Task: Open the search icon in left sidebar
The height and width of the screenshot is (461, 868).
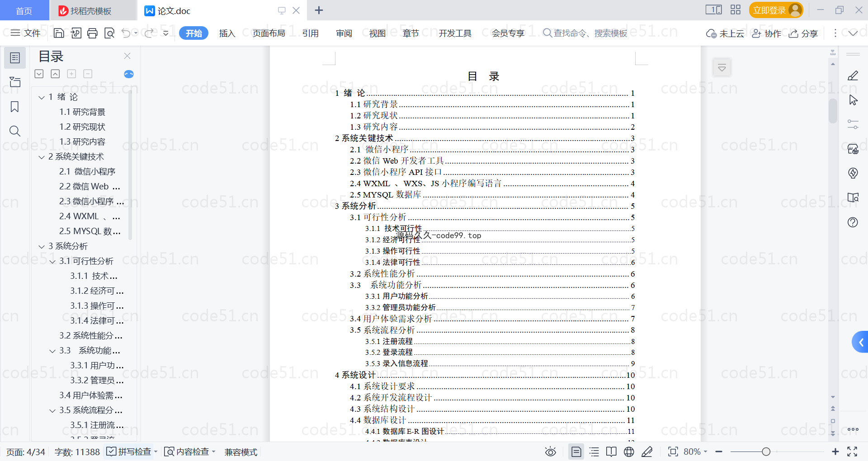Action: pyautogui.click(x=15, y=131)
